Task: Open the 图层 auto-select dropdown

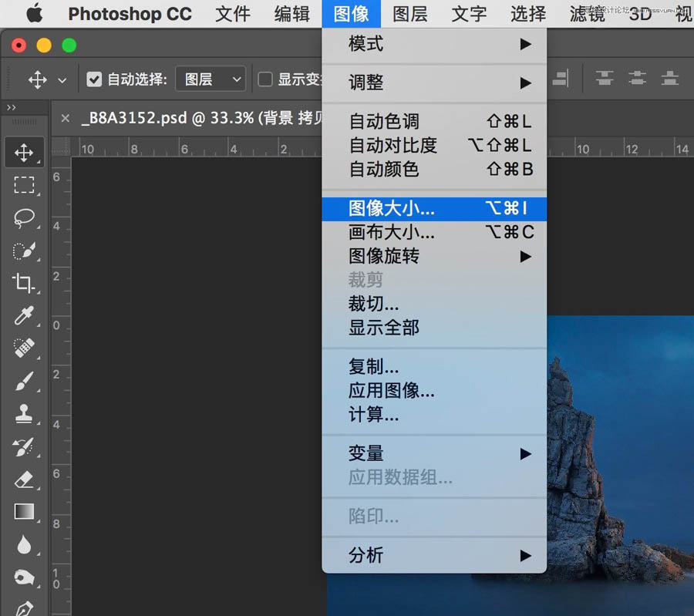Action: 210,79
